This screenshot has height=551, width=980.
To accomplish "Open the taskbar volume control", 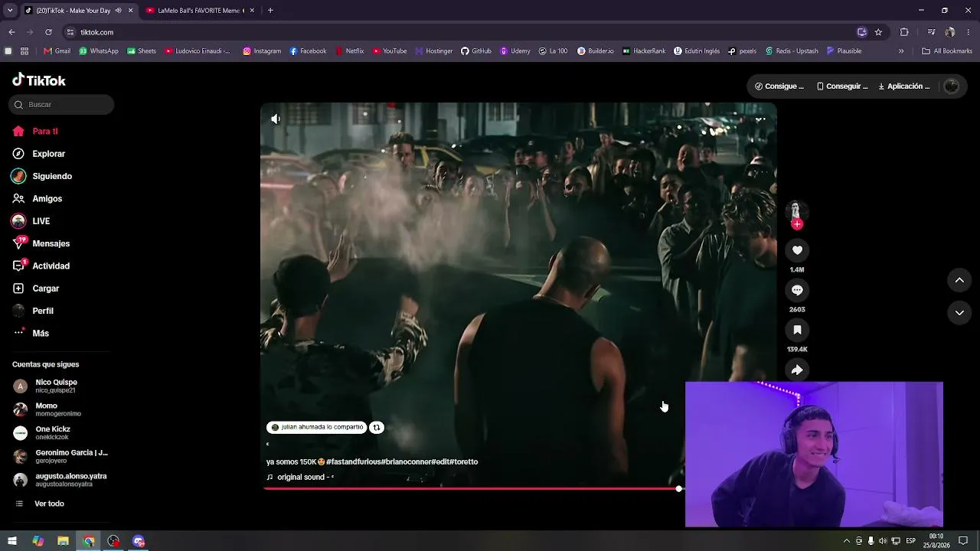I will click(x=883, y=541).
